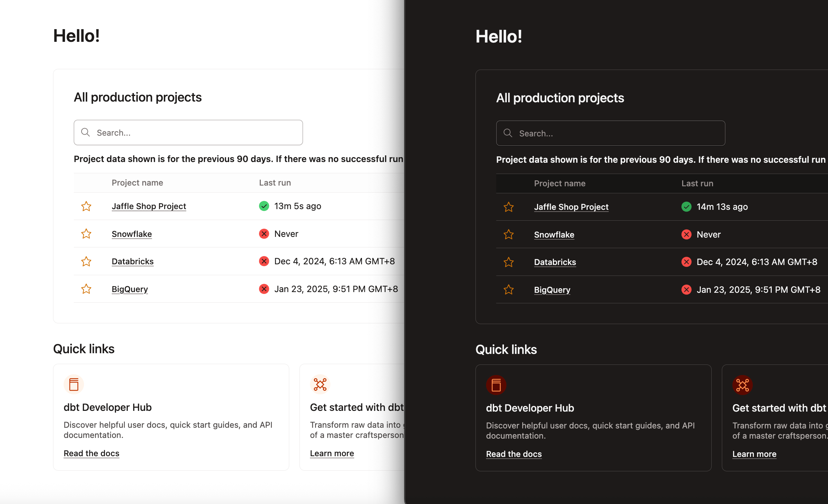Viewport: 828px width, 504px height.
Task: Click green success icon in light panel
Action: [264, 206]
